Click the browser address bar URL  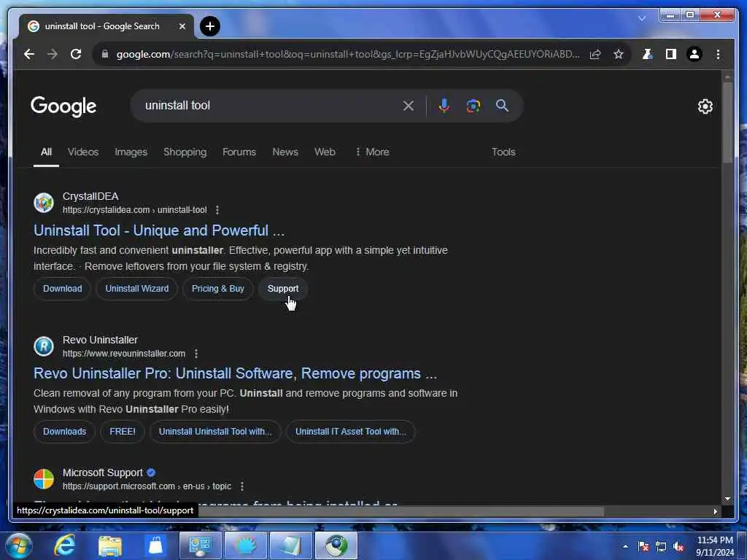[348, 54]
